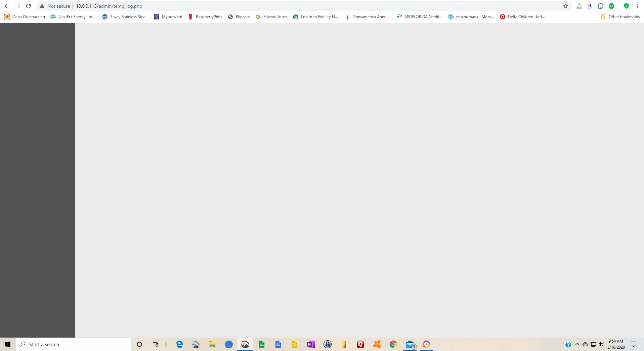This screenshot has height=351, width=644.
Task: Launch Google Earth Pro from taskbar
Action: point(196,344)
